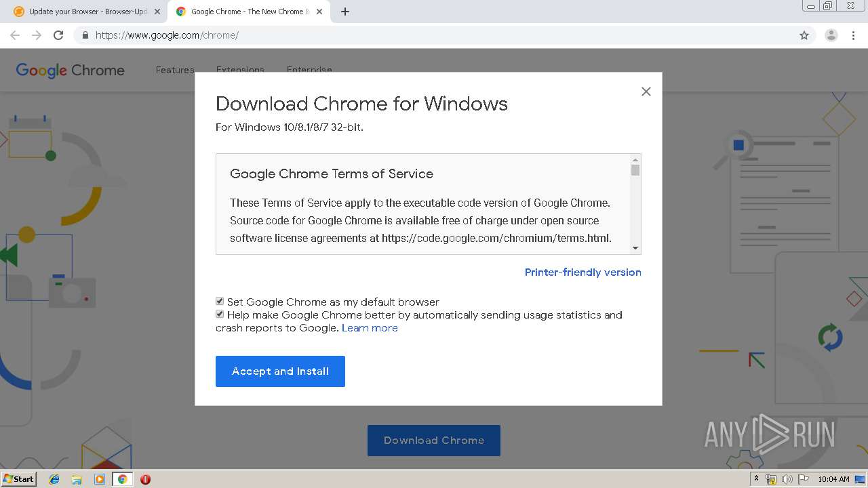This screenshot has width=868, height=488.
Task: Open a new browser tab
Action: pos(345,12)
